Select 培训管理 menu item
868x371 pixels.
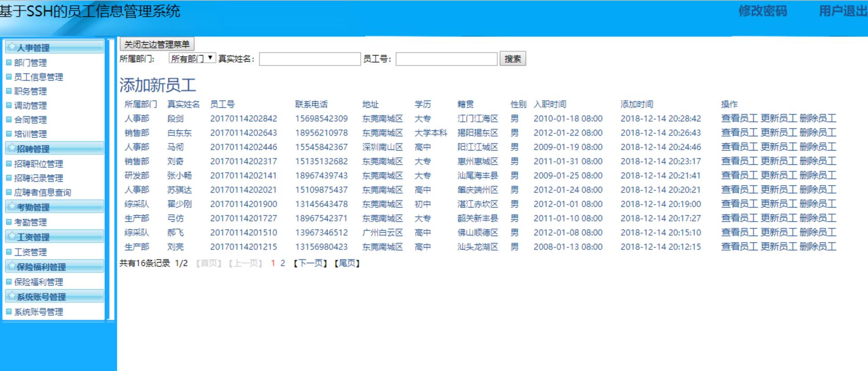(x=30, y=134)
